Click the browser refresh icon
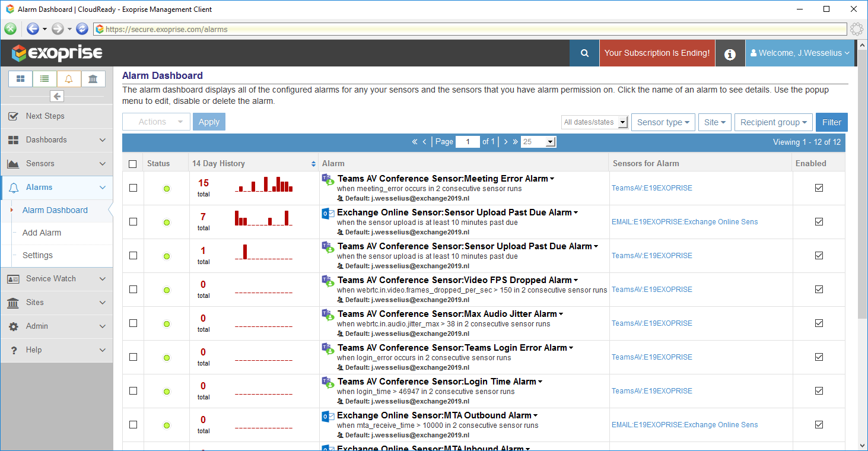The width and height of the screenshot is (868, 451). (82, 28)
